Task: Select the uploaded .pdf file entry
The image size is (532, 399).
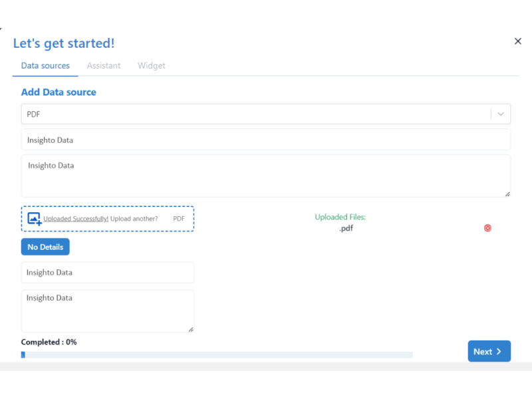Action: click(x=345, y=228)
